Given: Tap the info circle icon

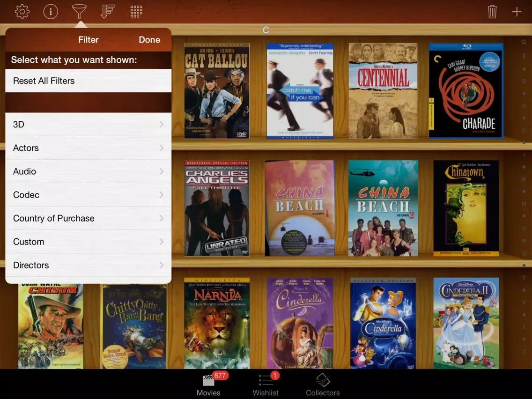Looking at the screenshot, I should pyautogui.click(x=51, y=12).
